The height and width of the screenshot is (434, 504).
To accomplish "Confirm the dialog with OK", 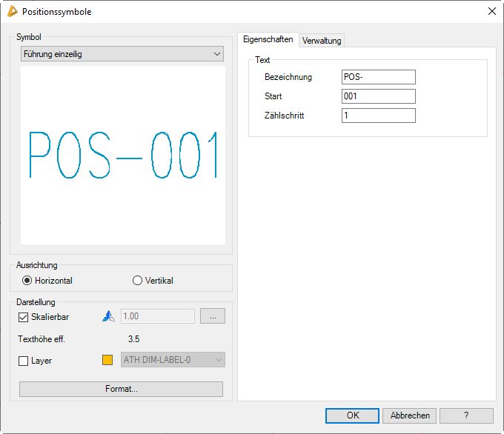I will coord(353,415).
